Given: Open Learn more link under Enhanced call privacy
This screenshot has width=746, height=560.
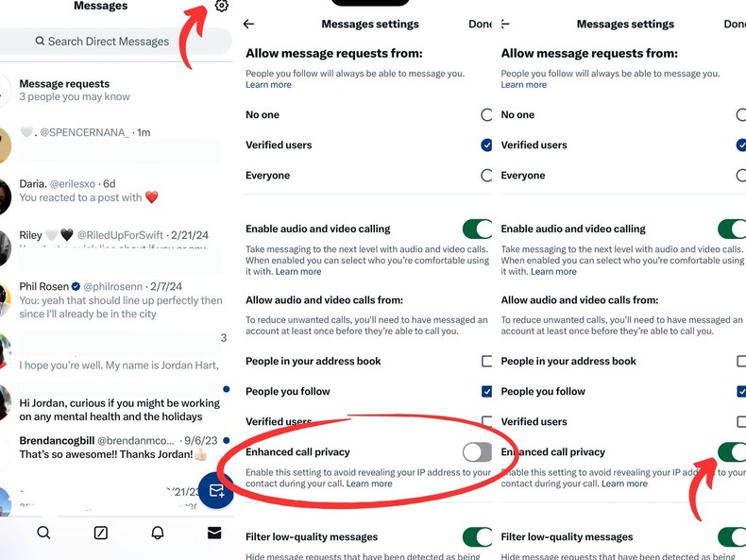Looking at the screenshot, I should click(x=369, y=484).
